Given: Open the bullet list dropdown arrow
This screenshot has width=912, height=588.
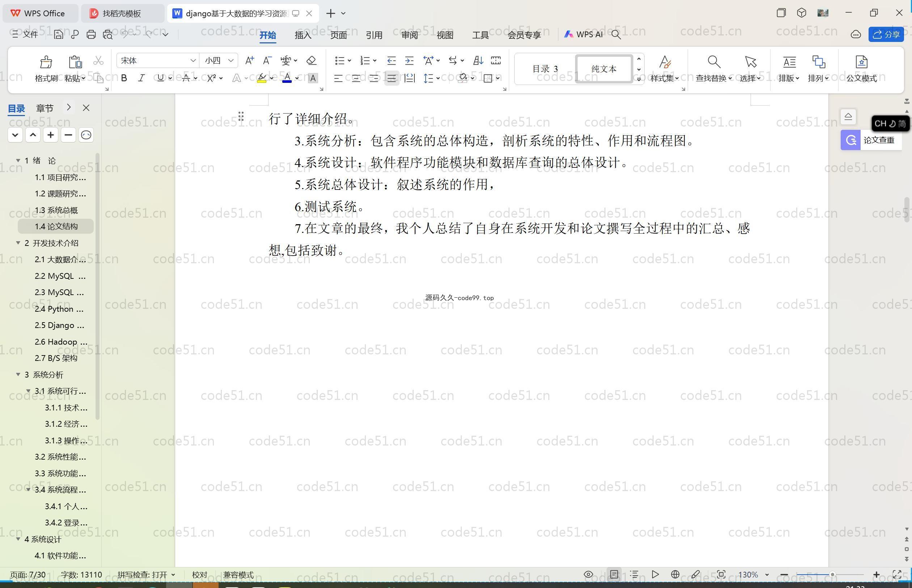Looking at the screenshot, I should pyautogui.click(x=349, y=60).
